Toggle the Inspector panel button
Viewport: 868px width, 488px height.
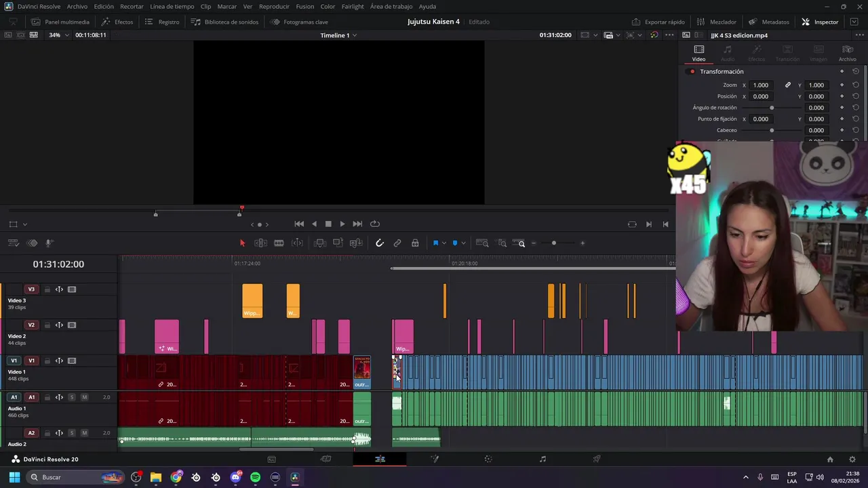point(820,22)
